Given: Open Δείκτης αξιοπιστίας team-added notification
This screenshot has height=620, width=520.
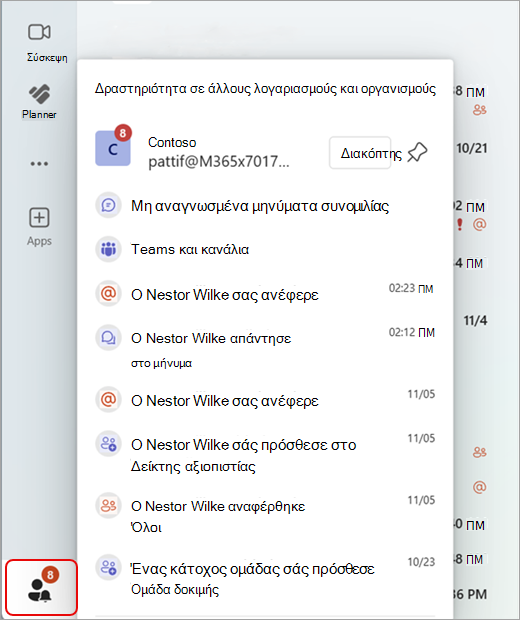Looking at the screenshot, I should 265,455.
